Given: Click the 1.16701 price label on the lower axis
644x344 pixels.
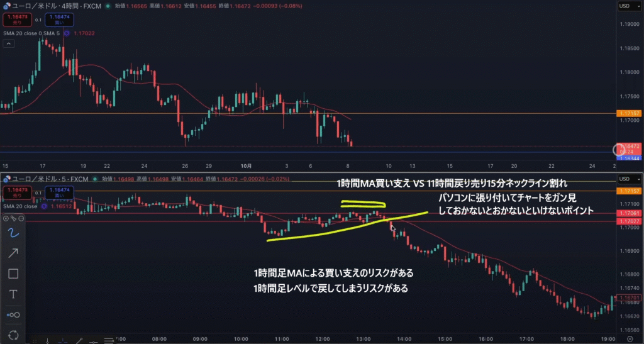Looking at the screenshot, I should point(629,297).
